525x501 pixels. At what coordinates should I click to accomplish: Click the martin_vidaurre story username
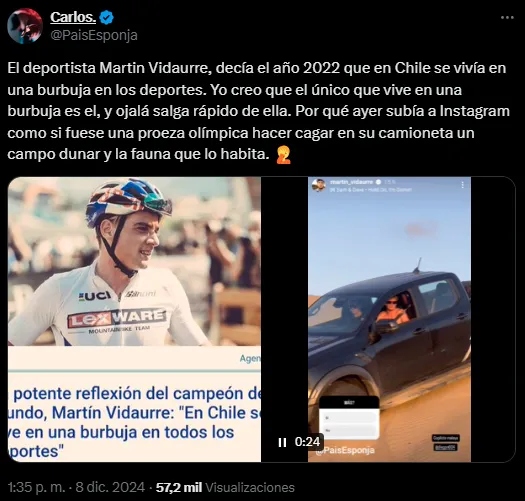coord(351,182)
